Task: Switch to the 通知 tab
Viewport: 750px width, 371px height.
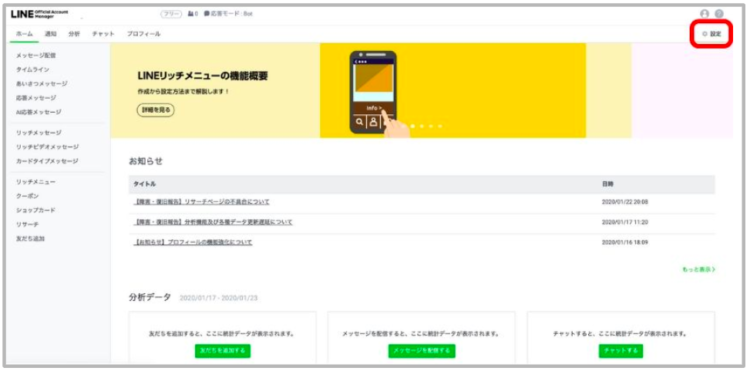Action: (51, 34)
